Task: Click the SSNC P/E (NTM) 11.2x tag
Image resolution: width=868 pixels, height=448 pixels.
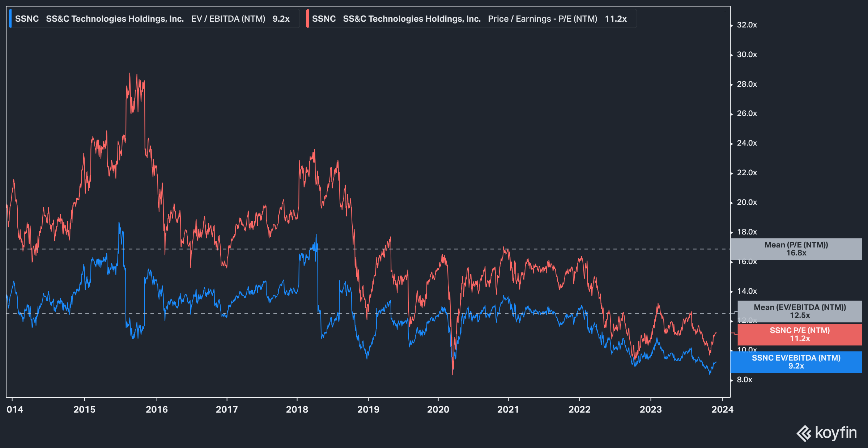Action: [800, 335]
